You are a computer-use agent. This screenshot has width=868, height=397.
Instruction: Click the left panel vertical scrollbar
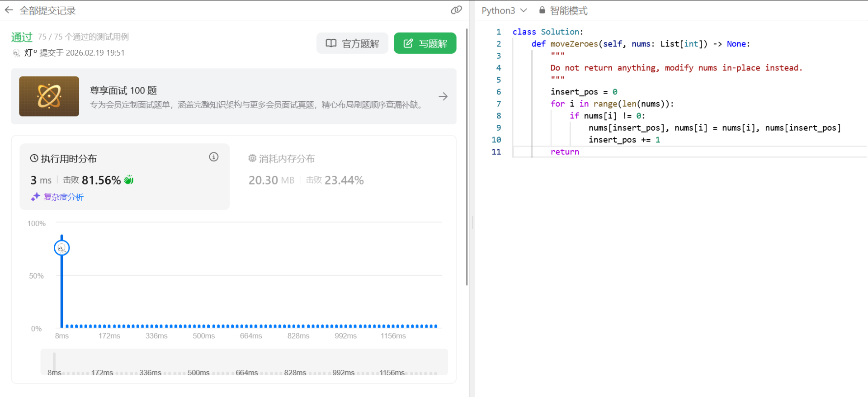467,158
